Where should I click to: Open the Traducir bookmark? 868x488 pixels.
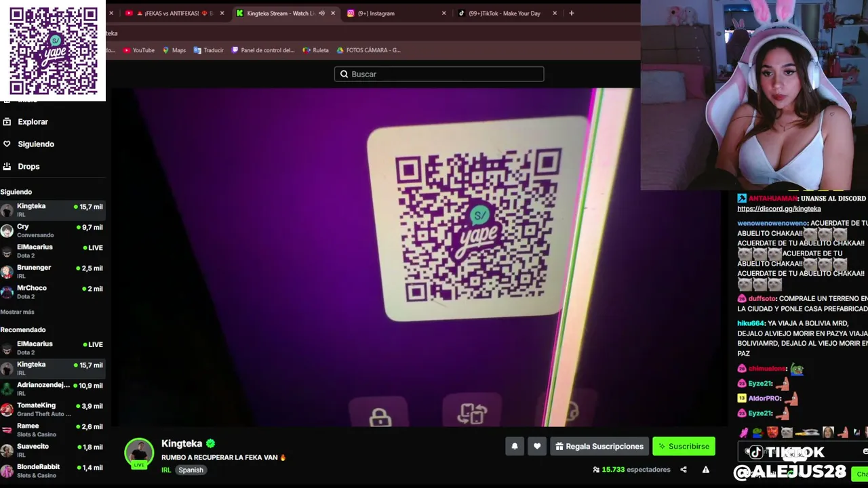[x=209, y=50]
